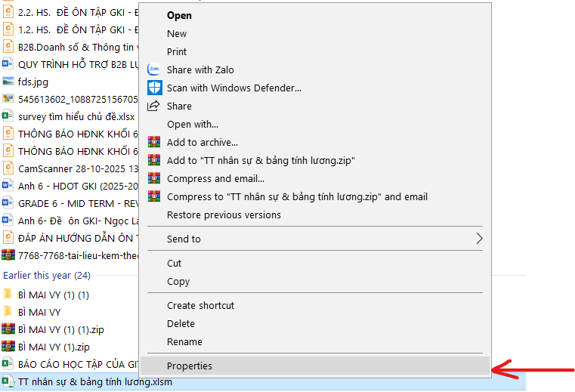
Task: Click the archive icon of 7768-7768-tai-lieu-kem-theo
Action: coord(8,255)
